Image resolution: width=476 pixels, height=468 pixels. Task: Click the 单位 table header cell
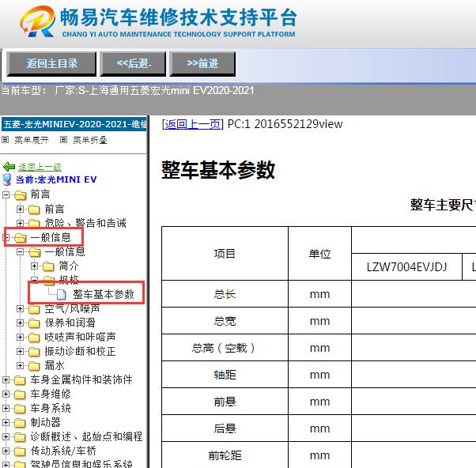(x=319, y=254)
